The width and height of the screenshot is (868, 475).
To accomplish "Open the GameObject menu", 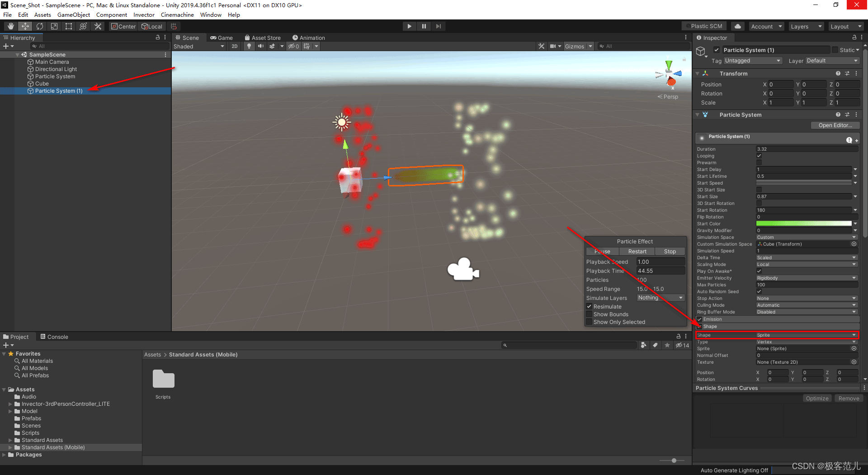I will click(73, 15).
